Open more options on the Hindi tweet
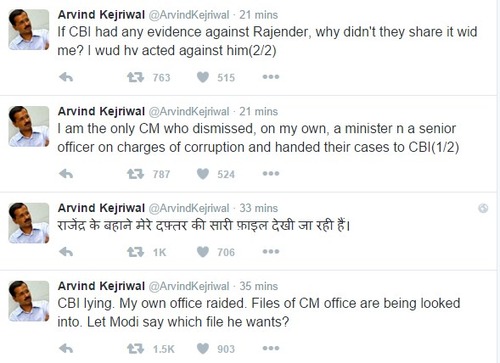 click(x=271, y=252)
